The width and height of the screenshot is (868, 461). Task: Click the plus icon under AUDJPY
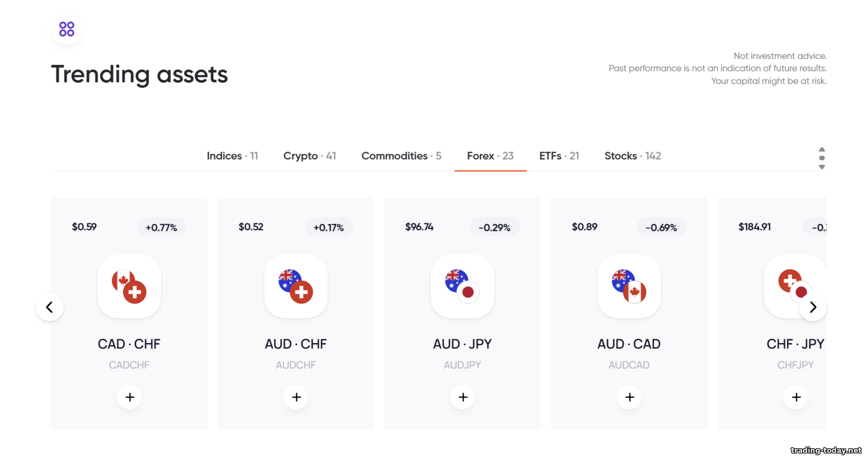[x=462, y=397]
